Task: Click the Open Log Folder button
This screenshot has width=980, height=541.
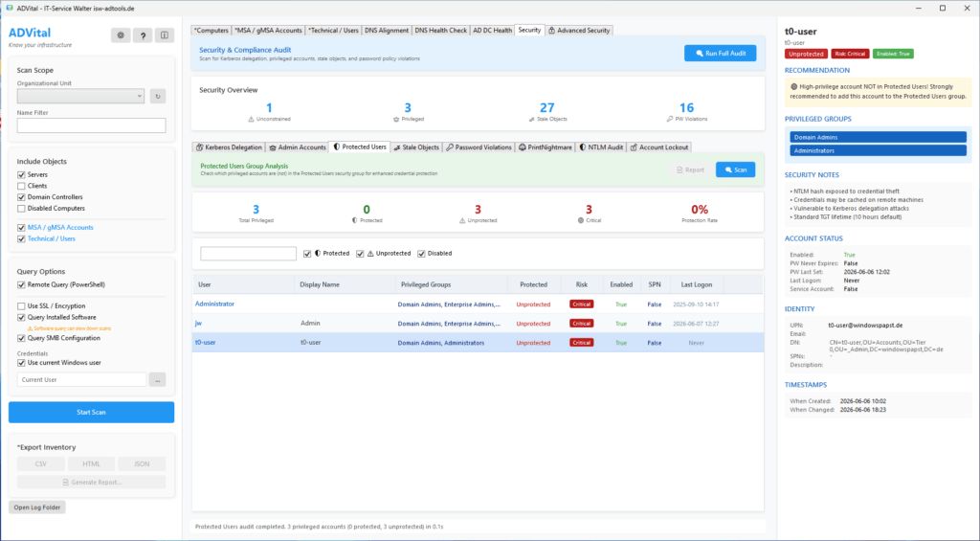Action: pyautogui.click(x=37, y=507)
